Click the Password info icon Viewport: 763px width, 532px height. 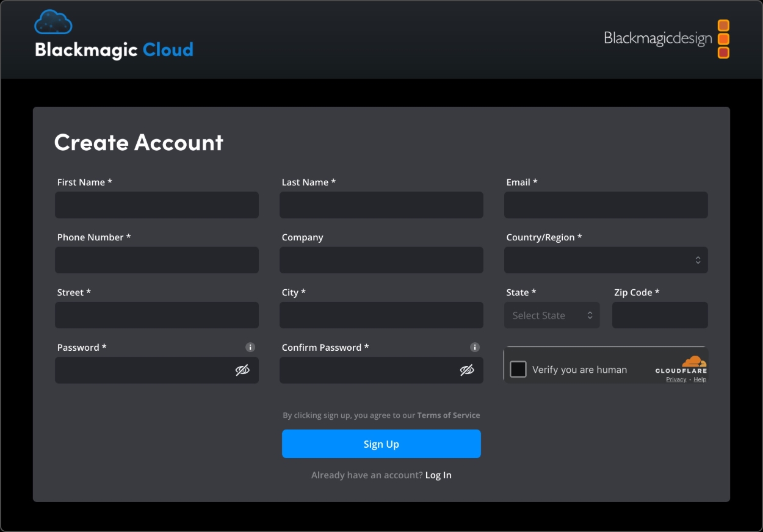[x=250, y=347]
